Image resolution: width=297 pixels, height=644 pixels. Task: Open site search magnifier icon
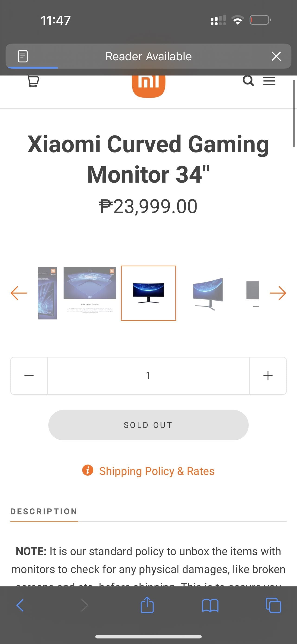[x=248, y=81]
